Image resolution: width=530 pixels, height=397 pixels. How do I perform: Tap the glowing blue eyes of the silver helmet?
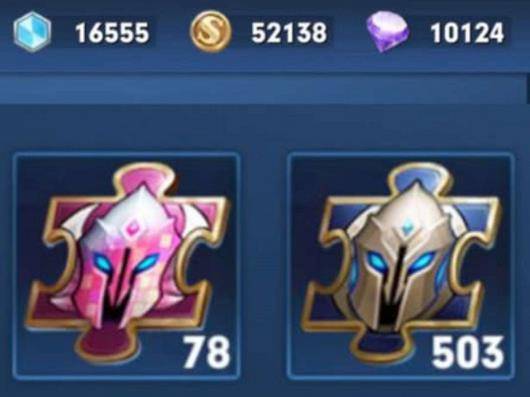point(401,263)
